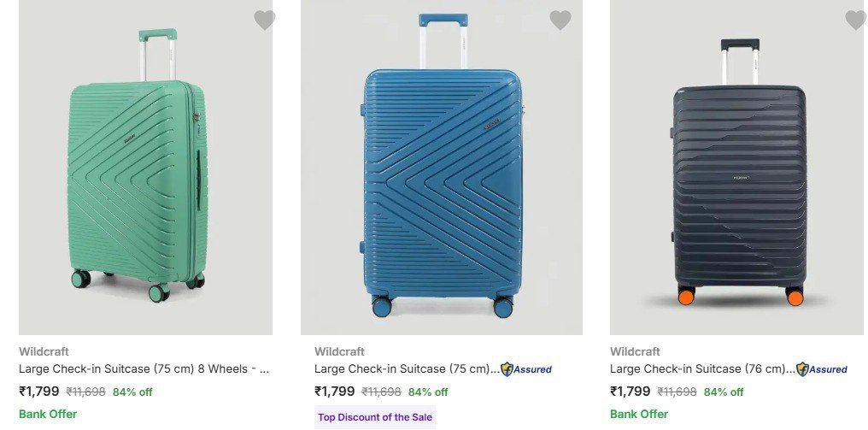Click ₹1,799 price of the 76 cm suitcase
The image size is (868, 430).
click(630, 392)
